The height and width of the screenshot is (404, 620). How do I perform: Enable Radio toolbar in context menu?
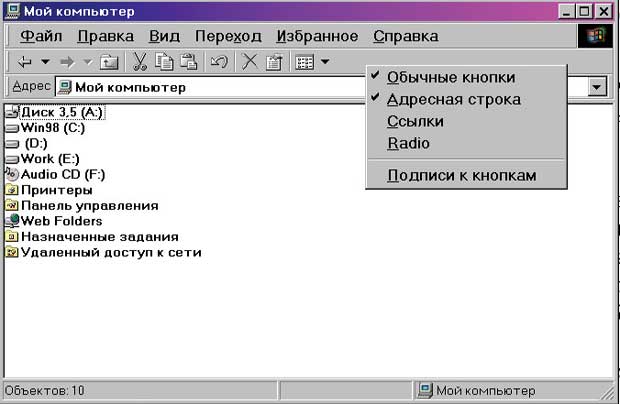[x=467, y=143]
